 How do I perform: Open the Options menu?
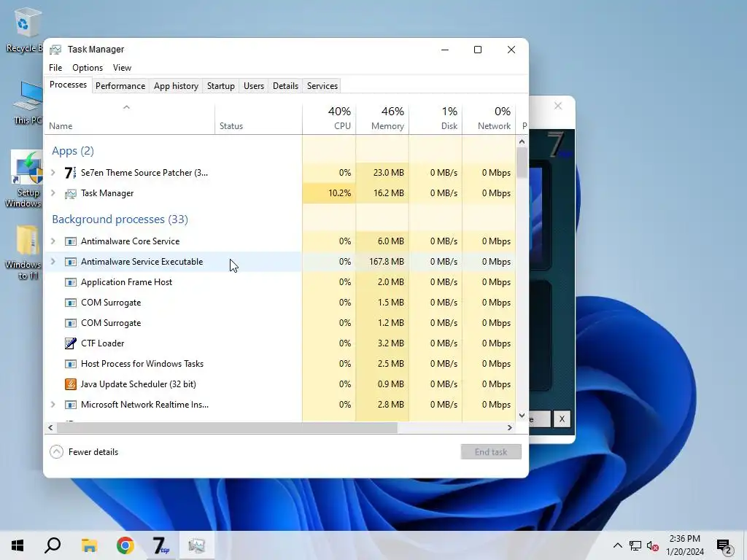pos(88,68)
